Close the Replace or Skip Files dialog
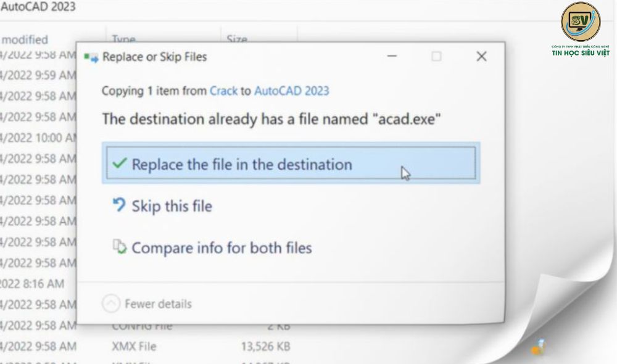Screen dimensions: 617x364 [x=481, y=56]
